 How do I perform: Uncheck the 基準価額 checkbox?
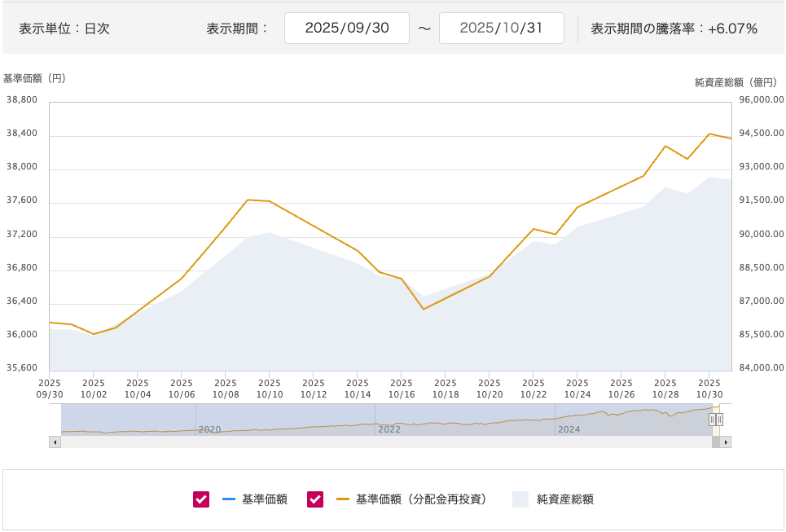pos(201,499)
